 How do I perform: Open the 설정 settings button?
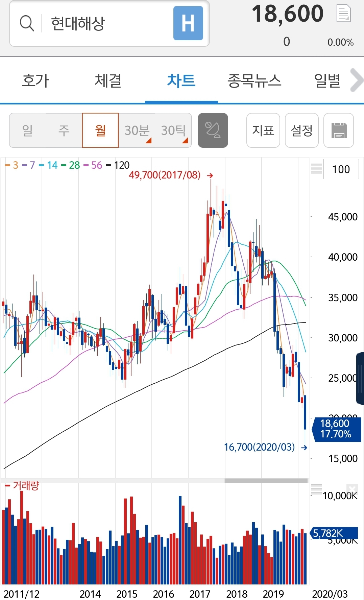click(x=302, y=130)
